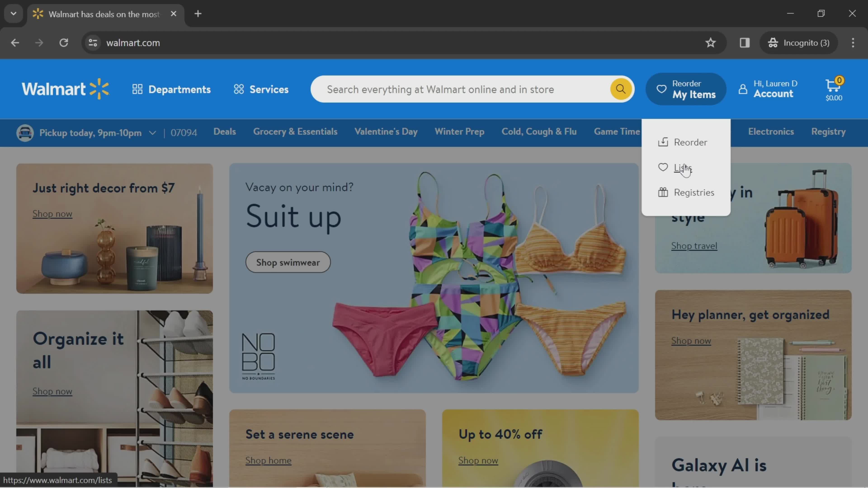Screen dimensions: 868x488
Task: Toggle the browser sidebar reader view
Action: tap(745, 42)
